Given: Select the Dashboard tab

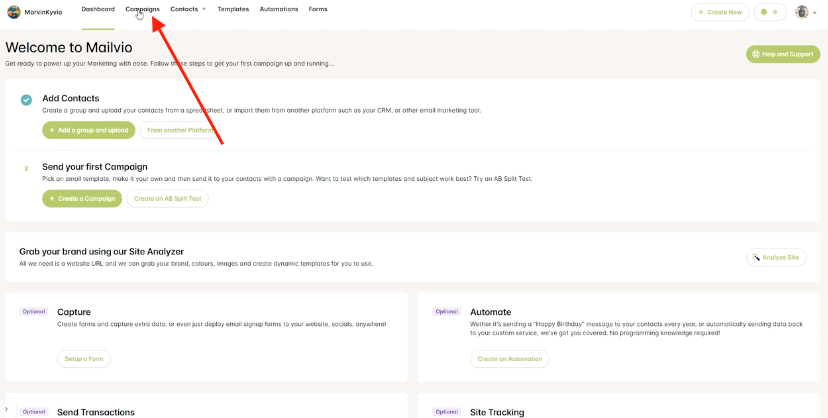Looking at the screenshot, I should point(98,9).
